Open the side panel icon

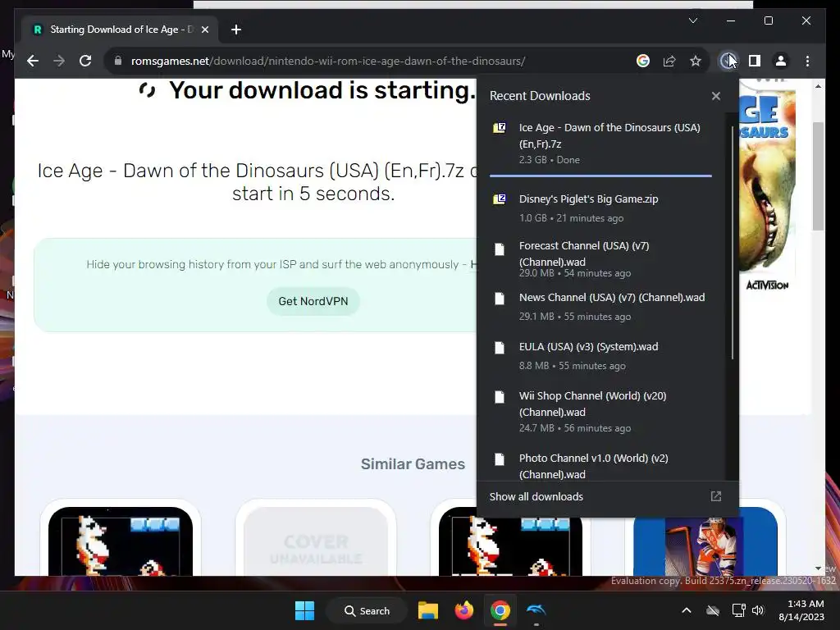(x=755, y=61)
